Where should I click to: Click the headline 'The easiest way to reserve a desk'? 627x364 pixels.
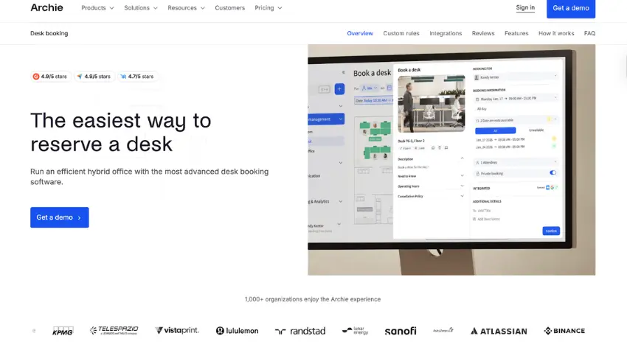click(x=121, y=132)
